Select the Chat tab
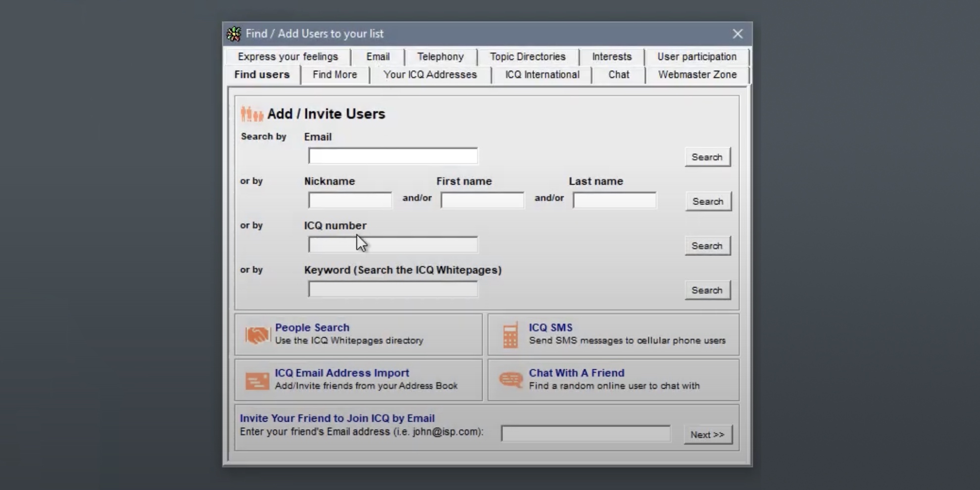The height and width of the screenshot is (490, 980). [x=619, y=75]
